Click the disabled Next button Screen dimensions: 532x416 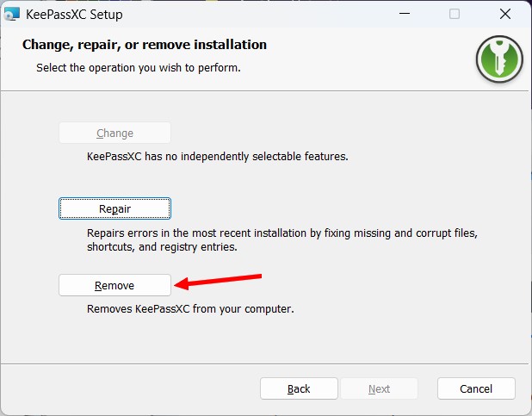tap(379, 388)
